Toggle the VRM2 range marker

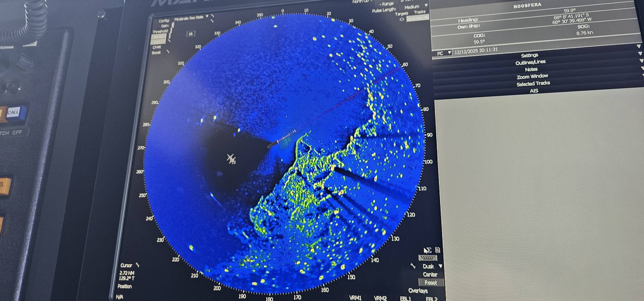[x=380, y=298]
